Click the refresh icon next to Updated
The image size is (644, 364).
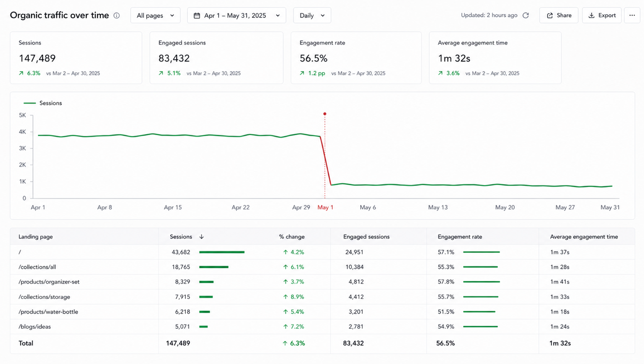(526, 16)
